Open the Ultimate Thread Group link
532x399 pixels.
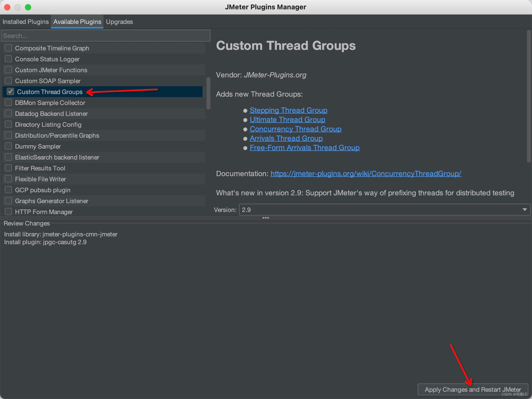pyautogui.click(x=287, y=119)
